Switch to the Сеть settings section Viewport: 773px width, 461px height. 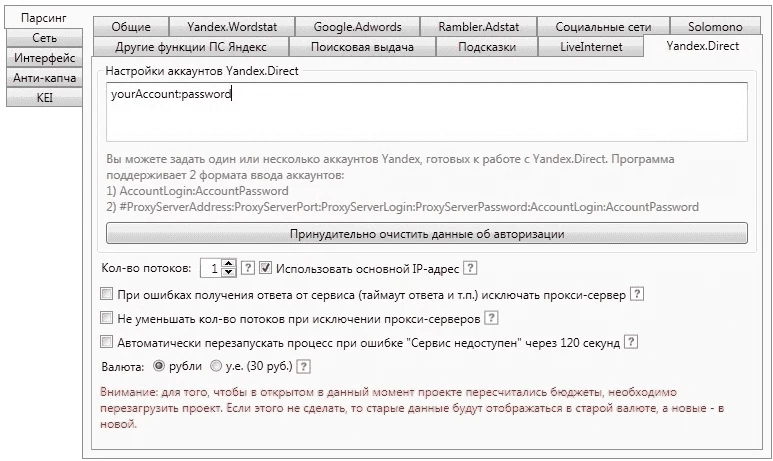click(44, 38)
